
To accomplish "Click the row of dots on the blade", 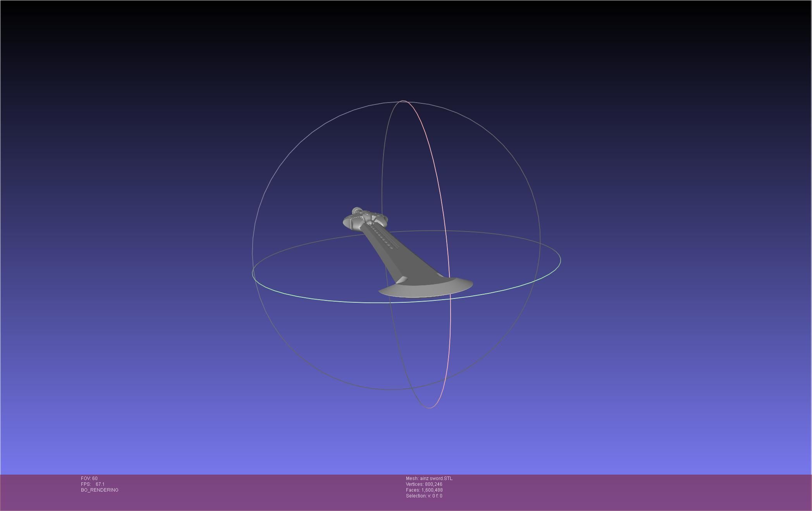I will point(382,237).
